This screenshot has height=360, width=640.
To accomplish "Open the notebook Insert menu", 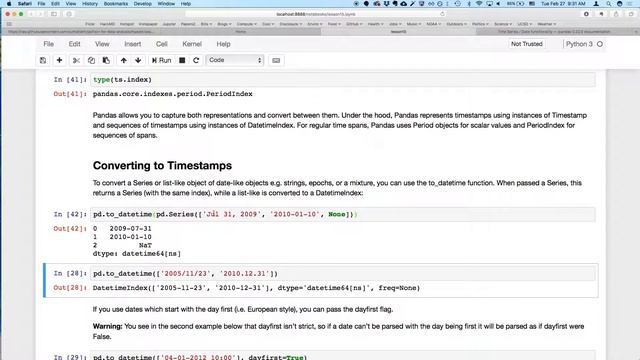I will [133, 44].
